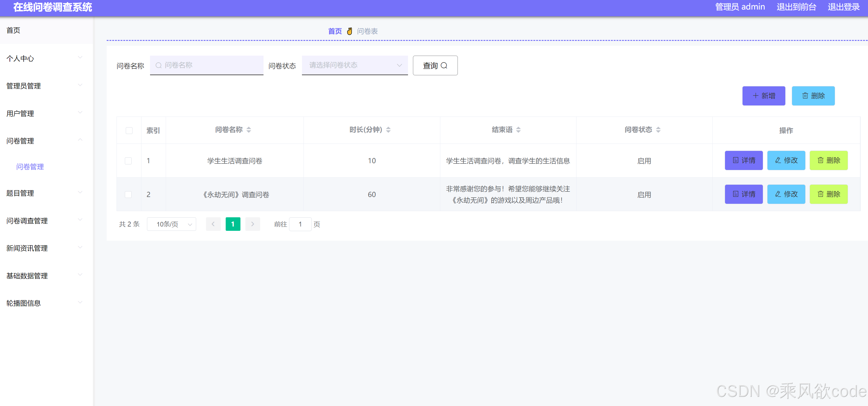
Task: Click the page number input field
Action: (x=300, y=224)
